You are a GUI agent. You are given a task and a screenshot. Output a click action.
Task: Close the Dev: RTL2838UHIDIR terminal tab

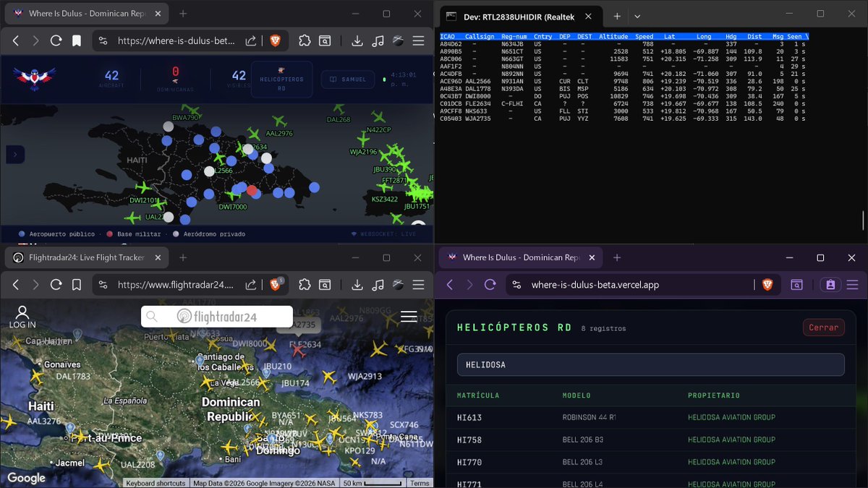[x=588, y=16]
